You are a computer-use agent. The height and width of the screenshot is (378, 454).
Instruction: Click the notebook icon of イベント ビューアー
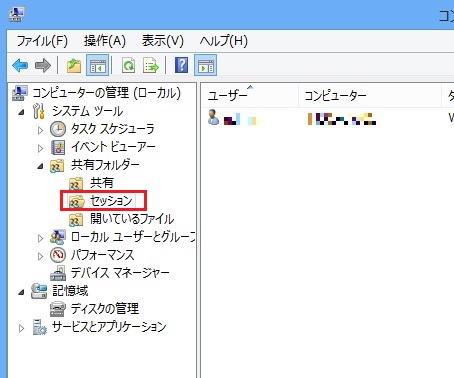tap(58, 147)
